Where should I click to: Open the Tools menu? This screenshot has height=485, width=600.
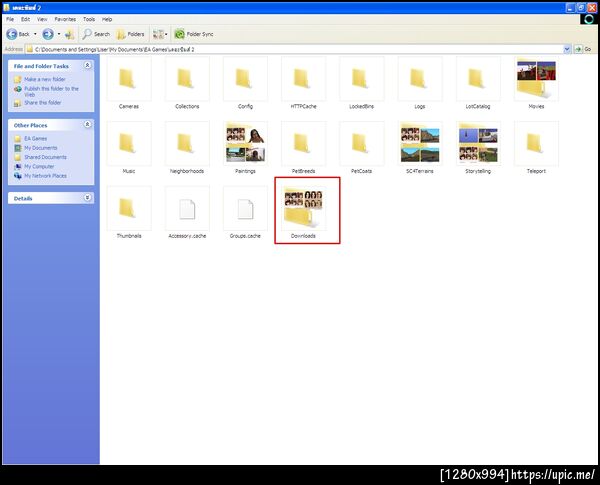click(89, 19)
